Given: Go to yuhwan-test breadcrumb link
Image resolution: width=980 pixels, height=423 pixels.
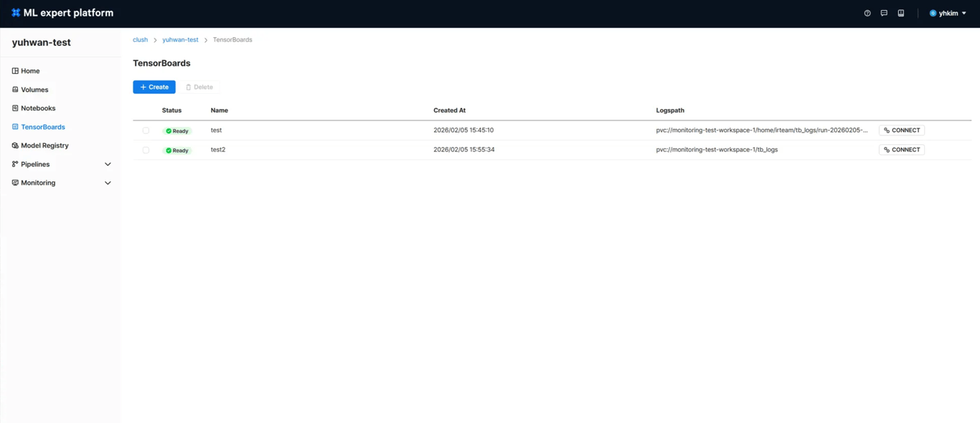Looking at the screenshot, I should click(x=180, y=39).
